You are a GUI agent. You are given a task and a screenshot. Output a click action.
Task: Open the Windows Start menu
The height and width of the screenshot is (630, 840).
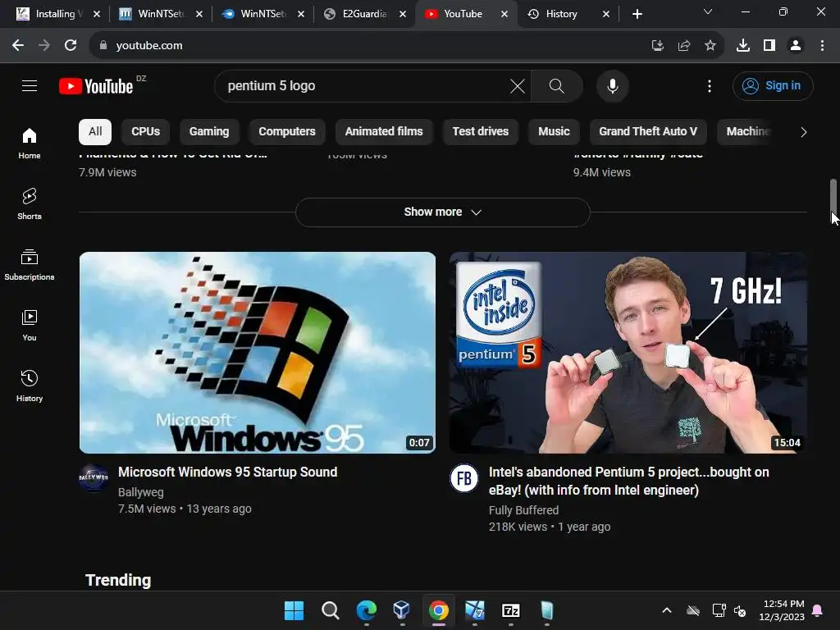tap(294, 610)
